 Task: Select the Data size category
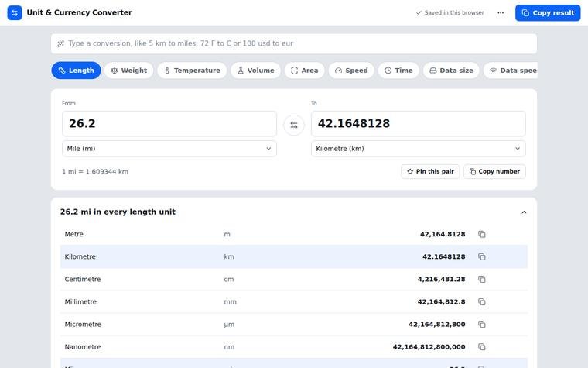click(451, 71)
